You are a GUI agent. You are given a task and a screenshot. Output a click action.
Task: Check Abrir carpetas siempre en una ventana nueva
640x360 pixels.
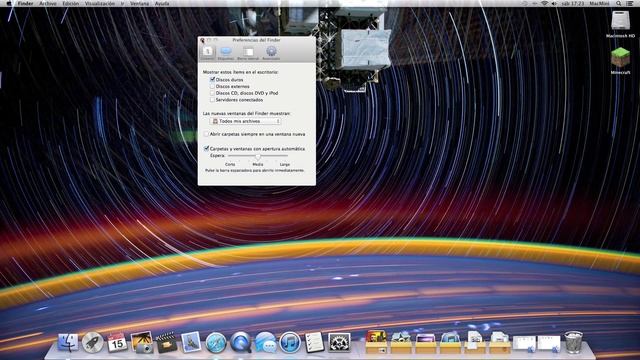click(206, 134)
